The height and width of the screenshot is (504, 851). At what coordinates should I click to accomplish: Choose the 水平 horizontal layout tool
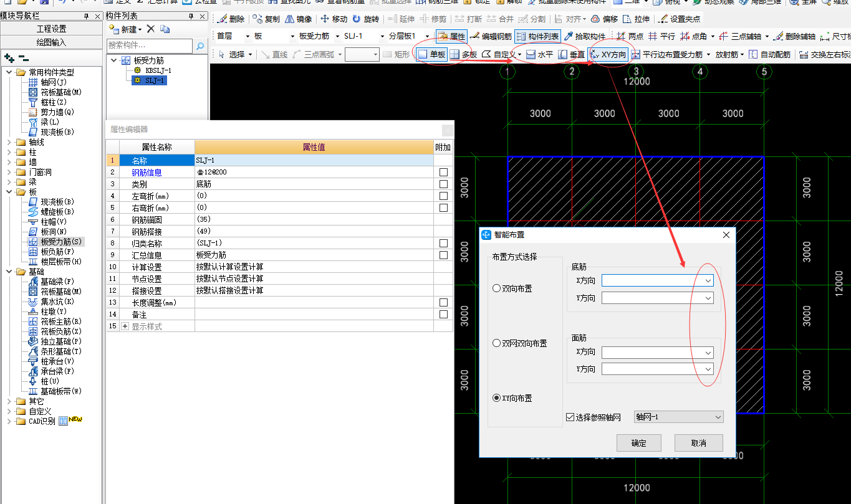click(x=539, y=55)
